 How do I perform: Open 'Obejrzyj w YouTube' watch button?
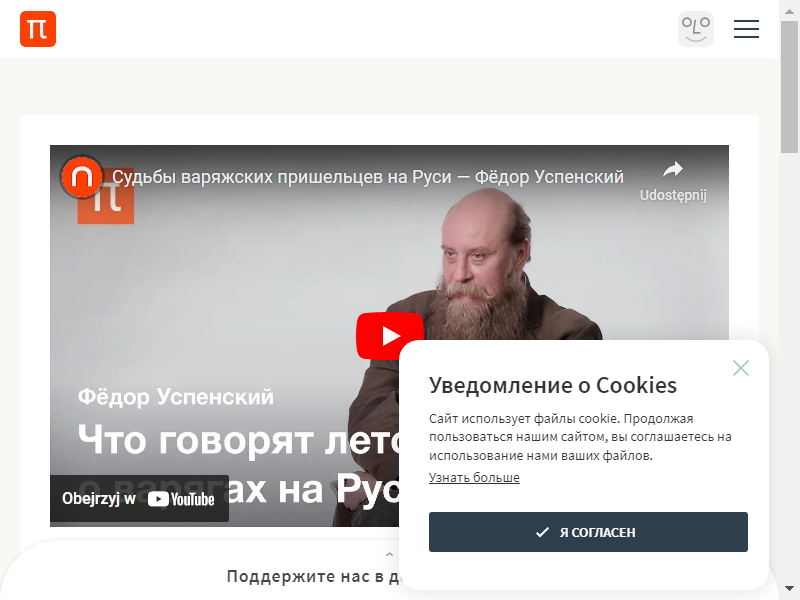pyautogui.click(x=139, y=498)
